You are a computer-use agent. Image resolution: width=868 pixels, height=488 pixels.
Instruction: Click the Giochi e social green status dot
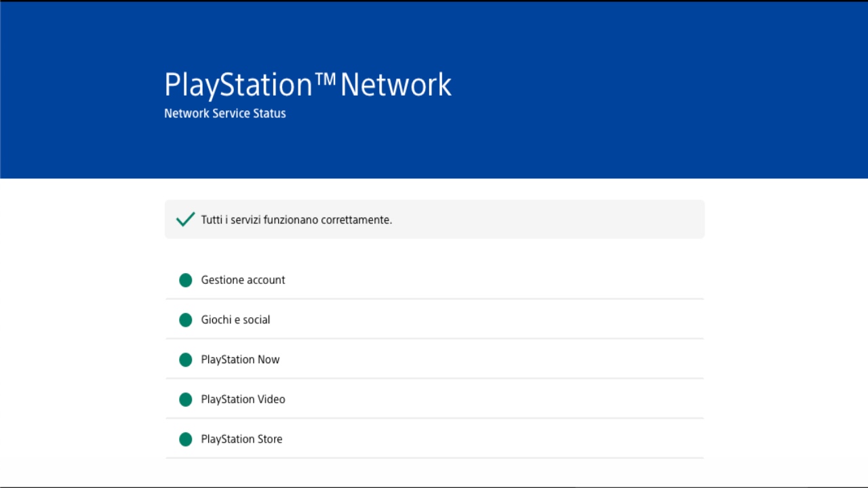point(186,320)
